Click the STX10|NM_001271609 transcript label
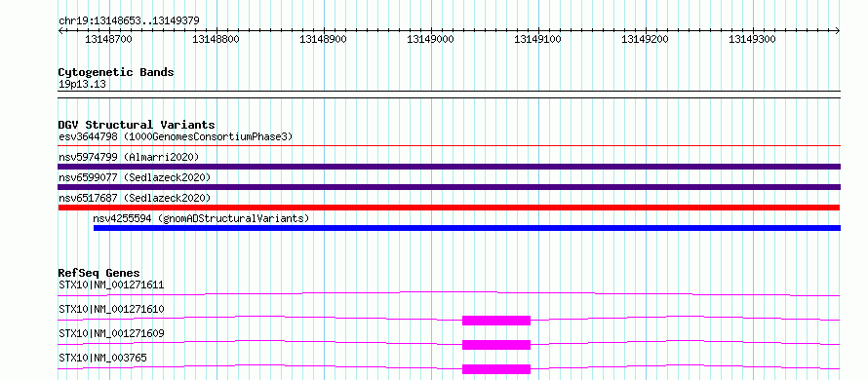Screen dimensions: 868x380 [111, 333]
